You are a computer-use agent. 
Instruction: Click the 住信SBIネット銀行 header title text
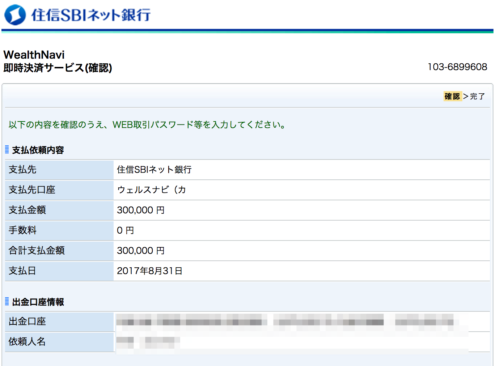click(x=91, y=15)
